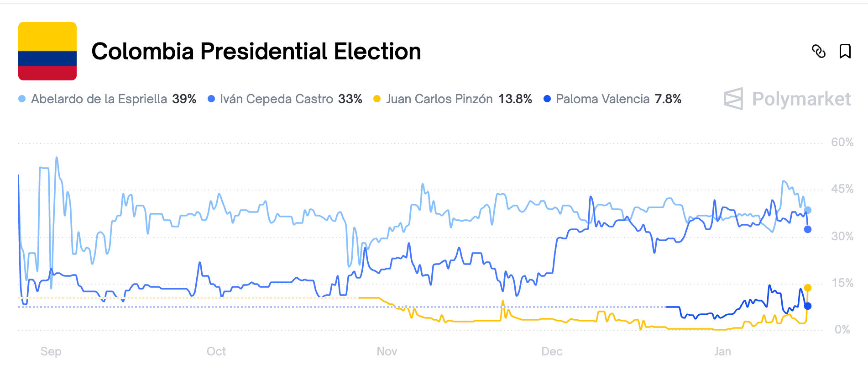Bookmark this election market

845,51
